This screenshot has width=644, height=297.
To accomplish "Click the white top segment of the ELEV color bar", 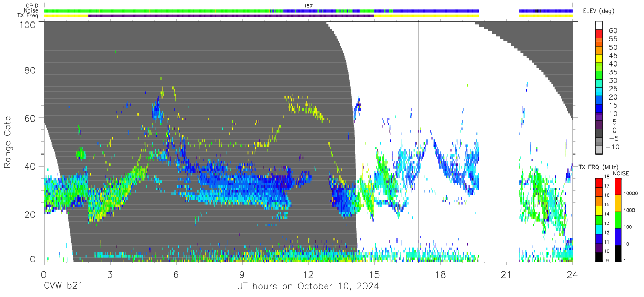I will pyautogui.click(x=599, y=26).
